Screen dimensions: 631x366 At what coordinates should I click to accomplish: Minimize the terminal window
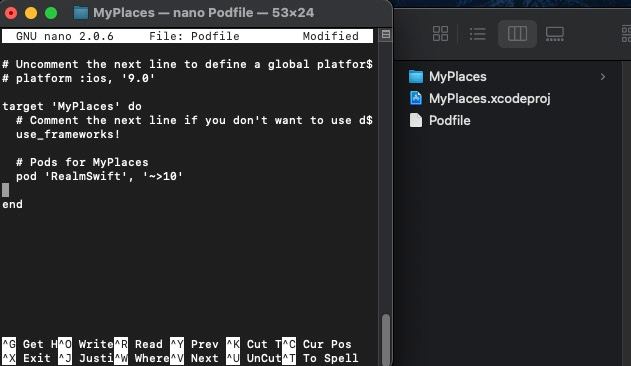pyautogui.click(x=31, y=13)
